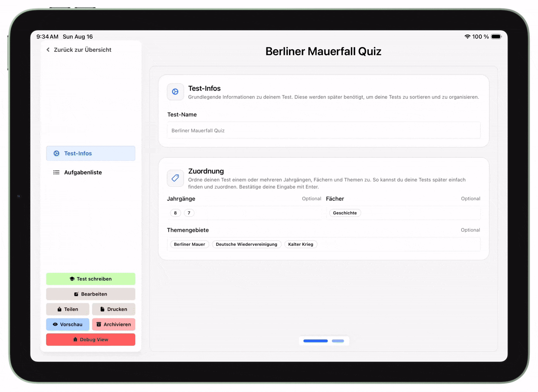Select the Jahrgänge tag 8
Viewport: 538px width, 392px height.
pos(175,213)
